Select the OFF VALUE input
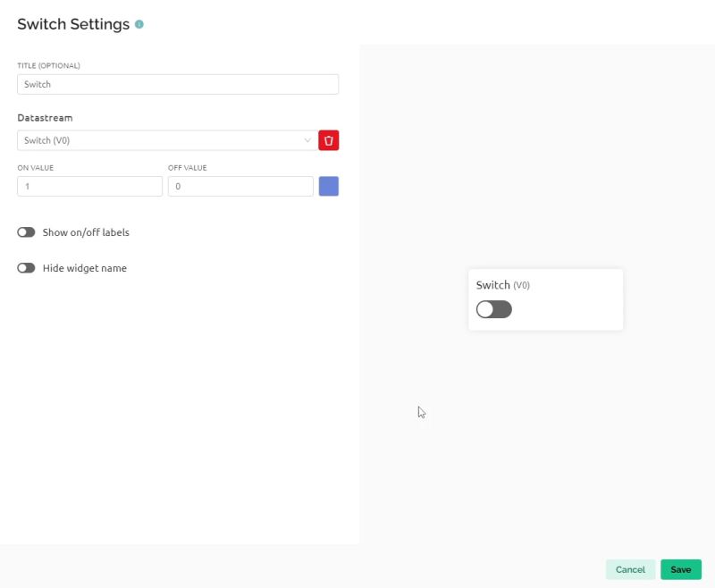 240,186
